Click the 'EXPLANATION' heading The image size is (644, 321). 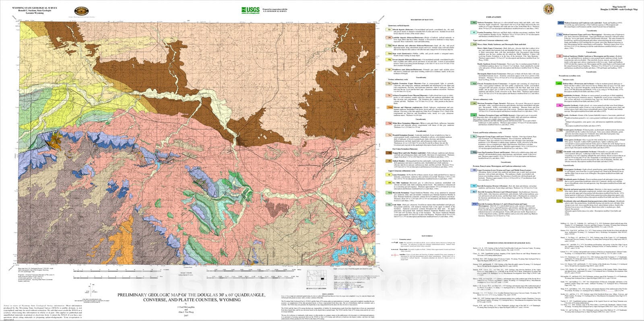(x=493, y=17)
